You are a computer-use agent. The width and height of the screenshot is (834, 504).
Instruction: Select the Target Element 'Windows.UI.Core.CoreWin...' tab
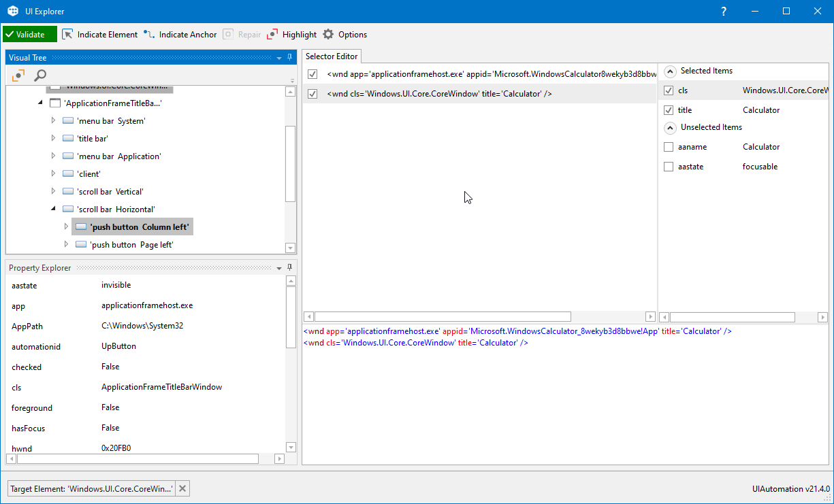pyautogui.click(x=91, y=488)
